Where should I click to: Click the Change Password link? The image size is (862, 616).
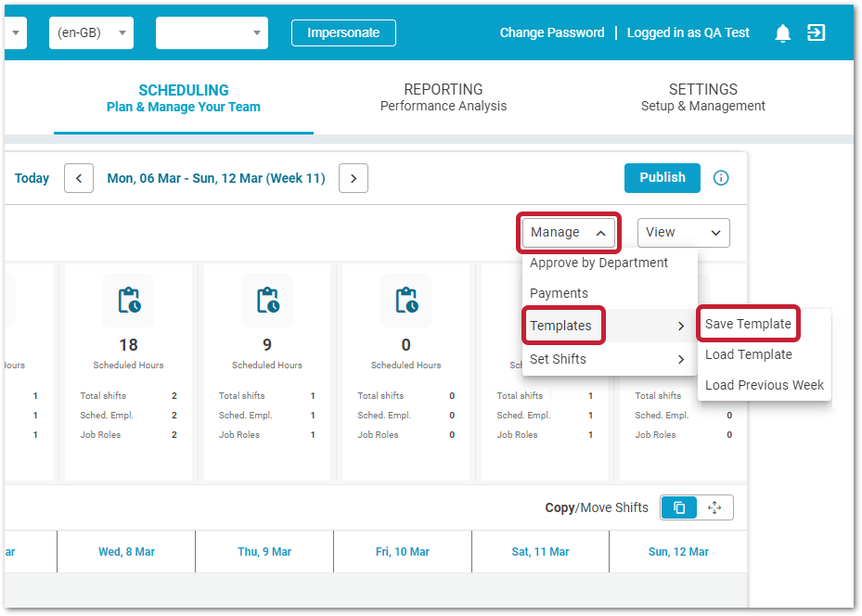click(551, 33)
